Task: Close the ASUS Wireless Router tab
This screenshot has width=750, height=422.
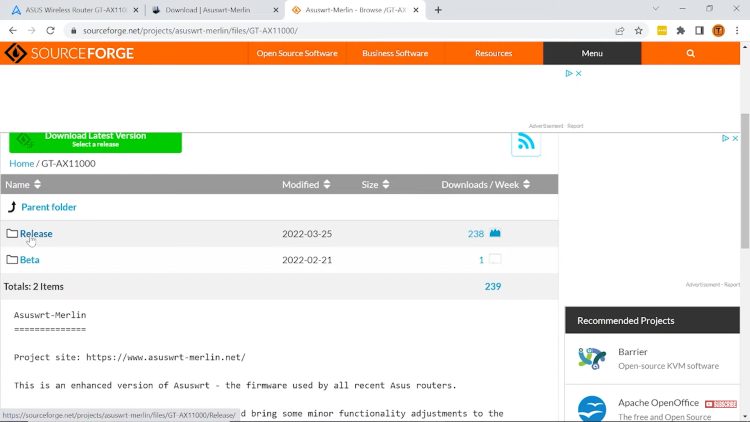Action: (x=135, y=10)
